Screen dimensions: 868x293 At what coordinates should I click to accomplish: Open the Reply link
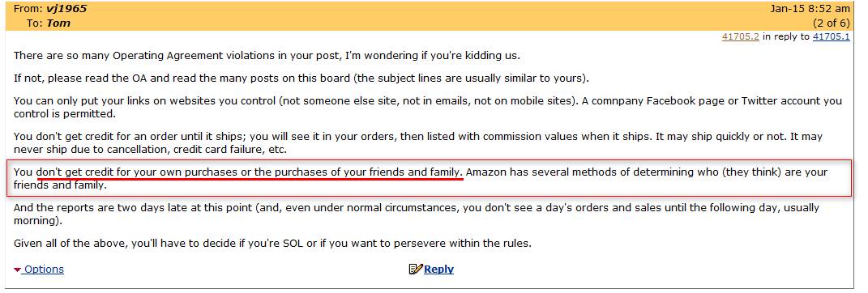point(438,270)
